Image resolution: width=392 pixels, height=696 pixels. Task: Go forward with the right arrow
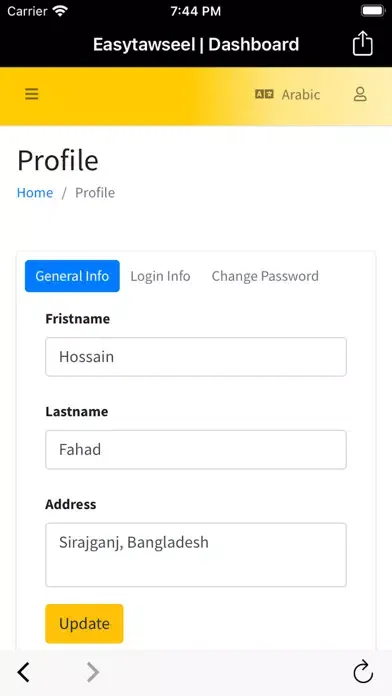(93, 672)
